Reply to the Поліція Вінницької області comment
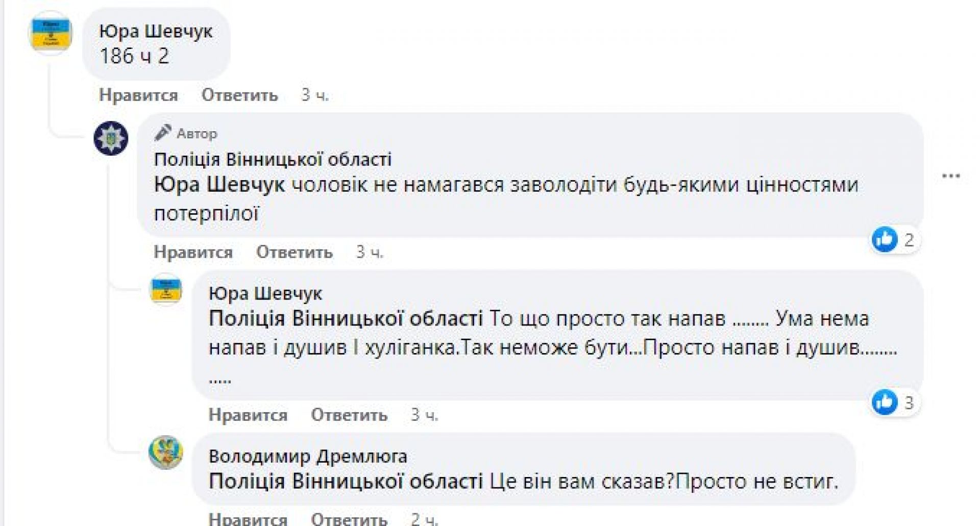 click(294, 252)
